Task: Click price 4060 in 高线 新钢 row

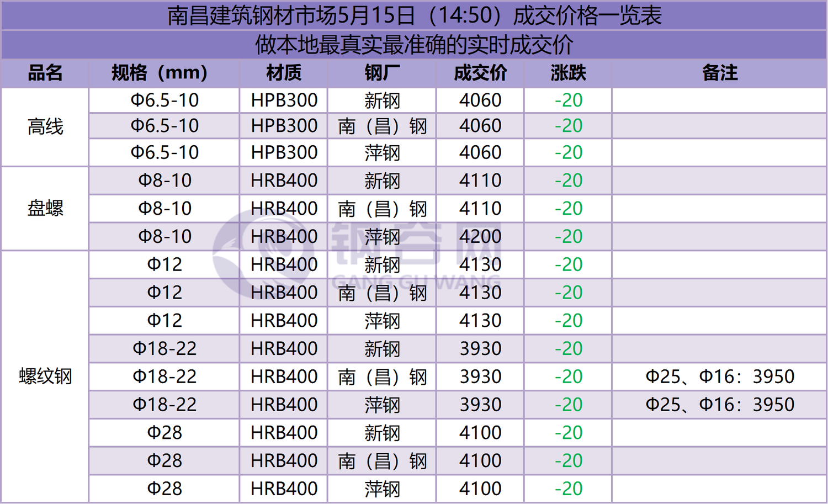Action: (480, 100)
